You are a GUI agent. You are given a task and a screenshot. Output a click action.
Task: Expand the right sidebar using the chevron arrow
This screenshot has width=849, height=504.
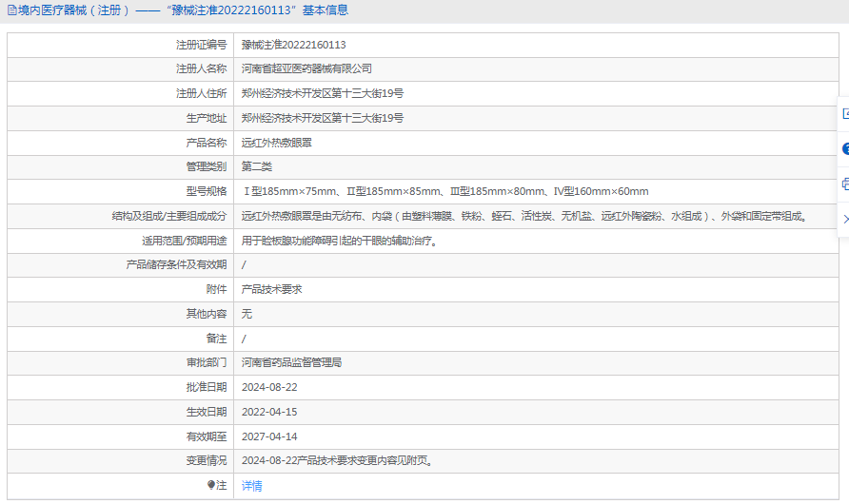pos(844,220)
